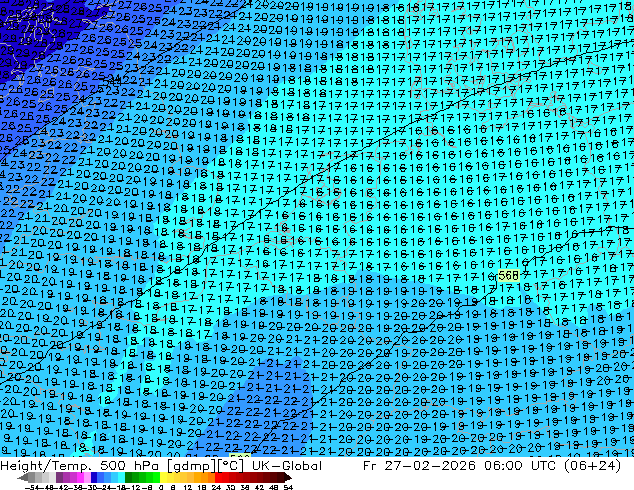Click the 'UK-Global' model name
Image resolution: width=634 pixels, height=490 pixels.
point(287,466)
